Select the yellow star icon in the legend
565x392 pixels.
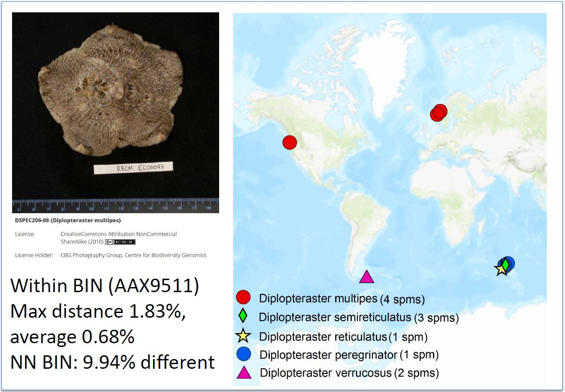(x=244, y=336)
